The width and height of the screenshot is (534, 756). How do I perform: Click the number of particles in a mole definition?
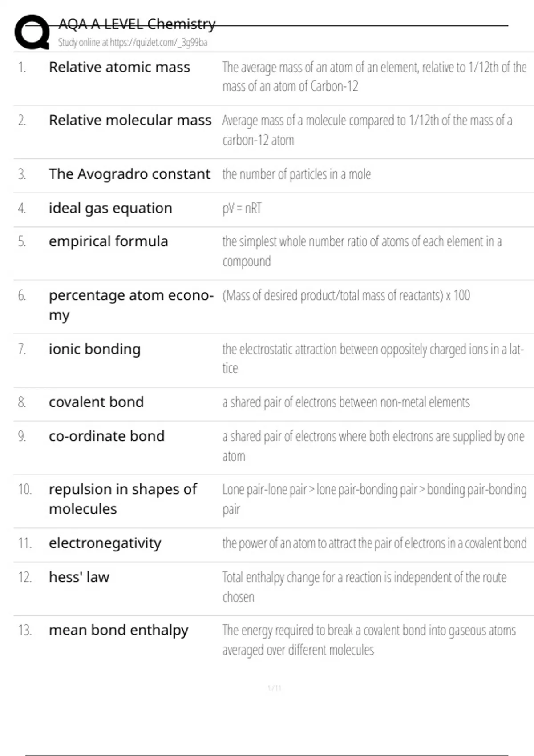tap(296, 174)
